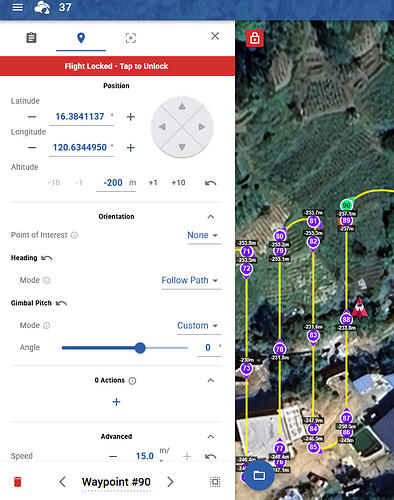Open Heading Mode Follow Path dropdown
Viewport: 394px width, 500px height.
point(191,280)
